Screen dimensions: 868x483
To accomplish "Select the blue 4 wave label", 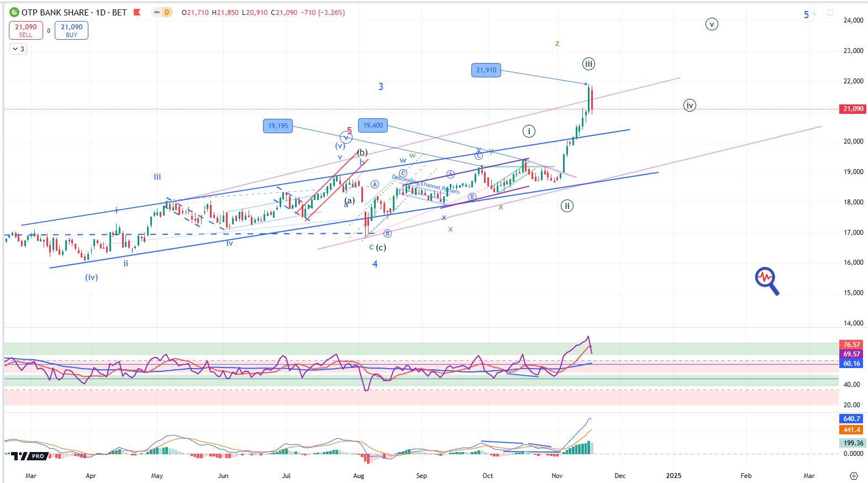I will [375, 264].
